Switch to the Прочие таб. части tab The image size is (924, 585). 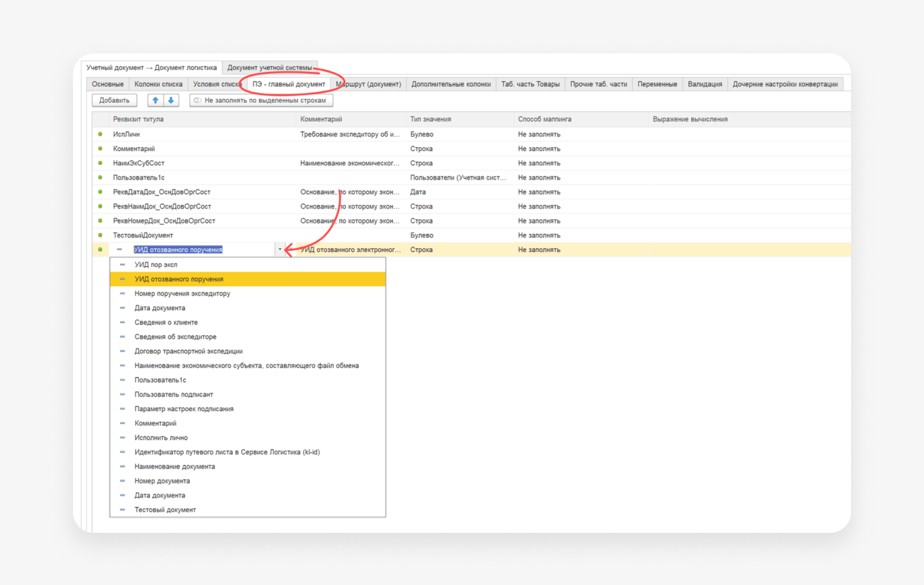(x=599, y=84)
